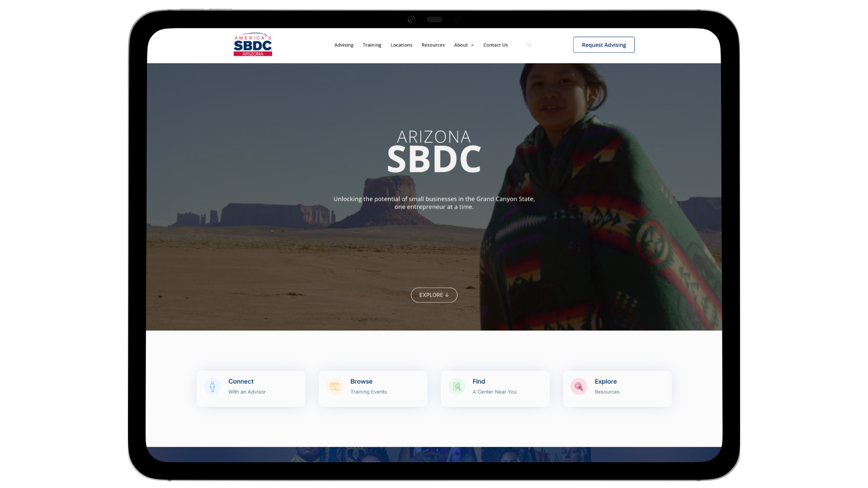Screen dimensions: 868x488
Task: Open the Locations nav link
Action: point(401,45)
